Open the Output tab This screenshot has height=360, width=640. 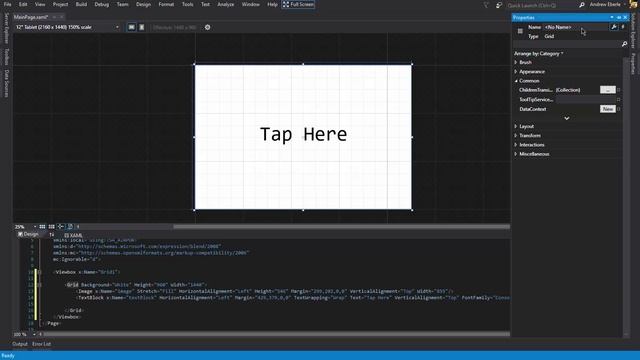(x=20, y=344)
